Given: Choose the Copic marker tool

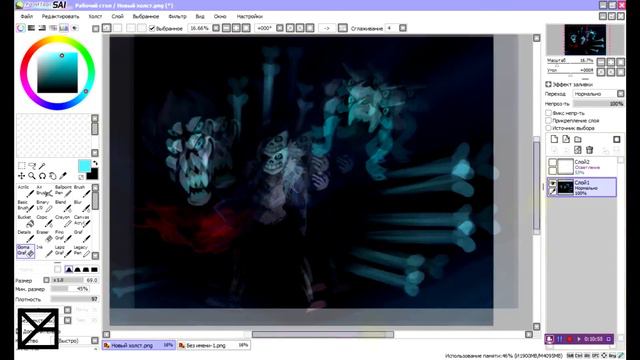Looking at the screenshot, I should tap(44, 221).
